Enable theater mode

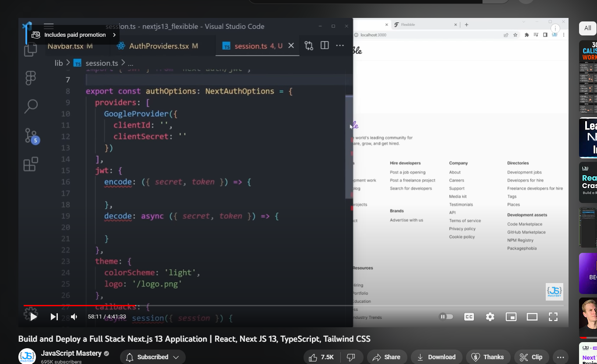[x=532, y=317]
